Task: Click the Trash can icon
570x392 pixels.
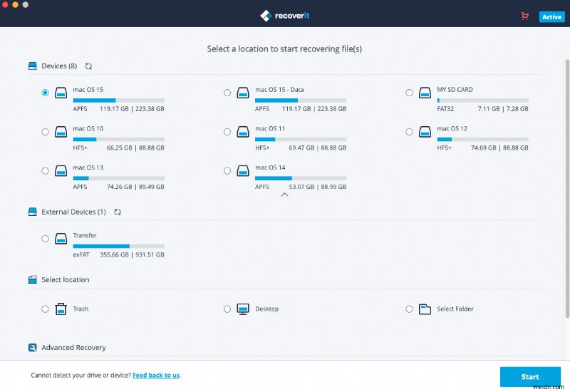Action: click(61, 309)
